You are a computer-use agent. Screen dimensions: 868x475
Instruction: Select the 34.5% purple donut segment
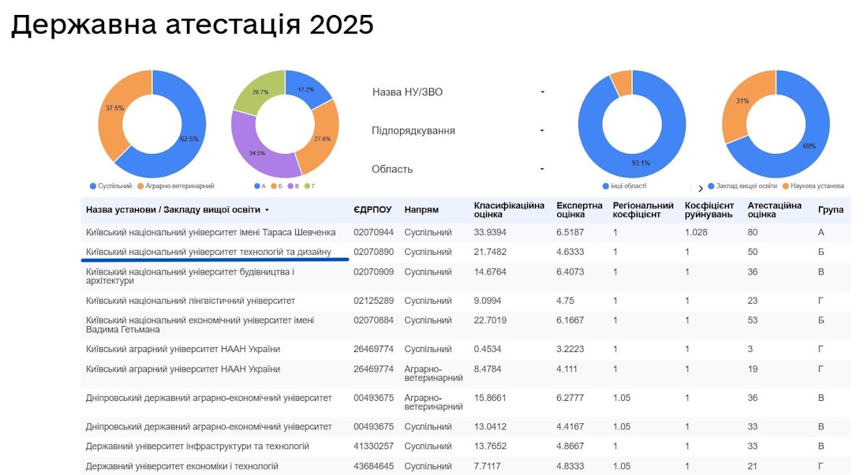pos(256,153)
